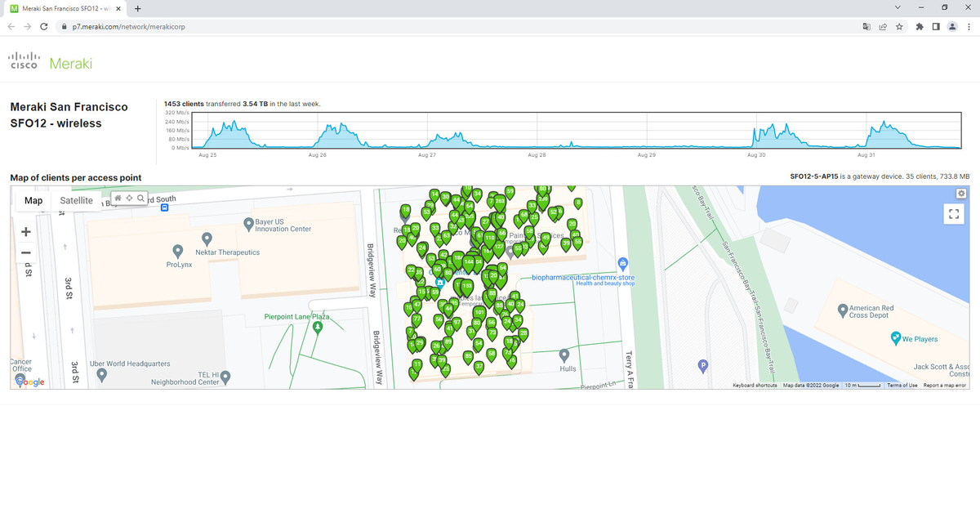Image resolution: width=980 pixels, height=531 pixels.
Task: Select access point marker 263
Action: pos(500,203)
